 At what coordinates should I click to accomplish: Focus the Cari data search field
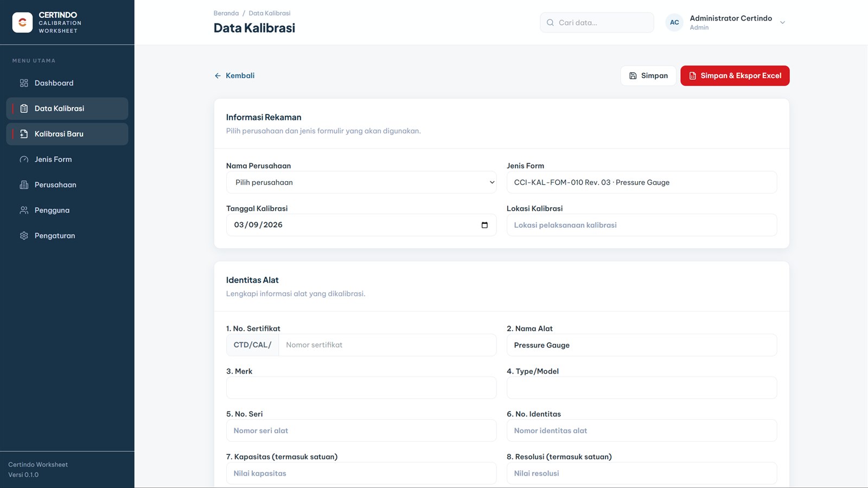pos(597,23)
